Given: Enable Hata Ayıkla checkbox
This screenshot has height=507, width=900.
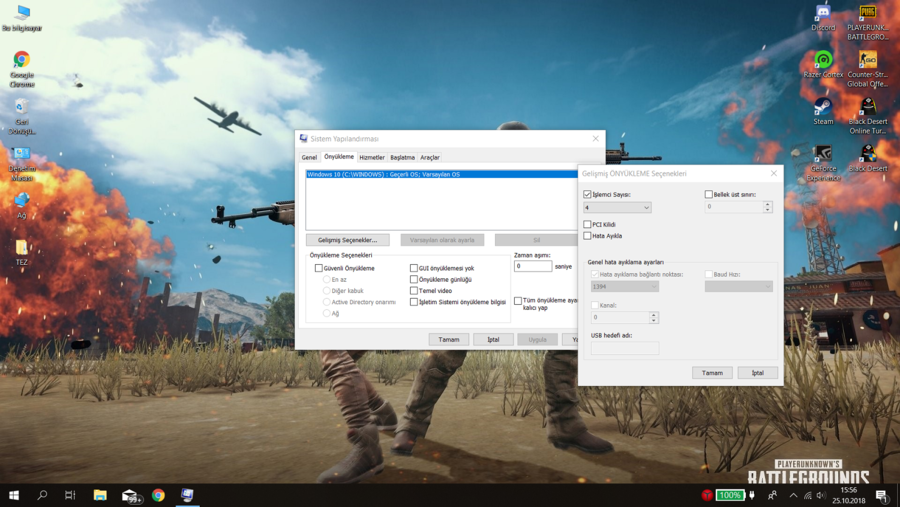Looking at the screenshot, I should click(x=587, y=235).
